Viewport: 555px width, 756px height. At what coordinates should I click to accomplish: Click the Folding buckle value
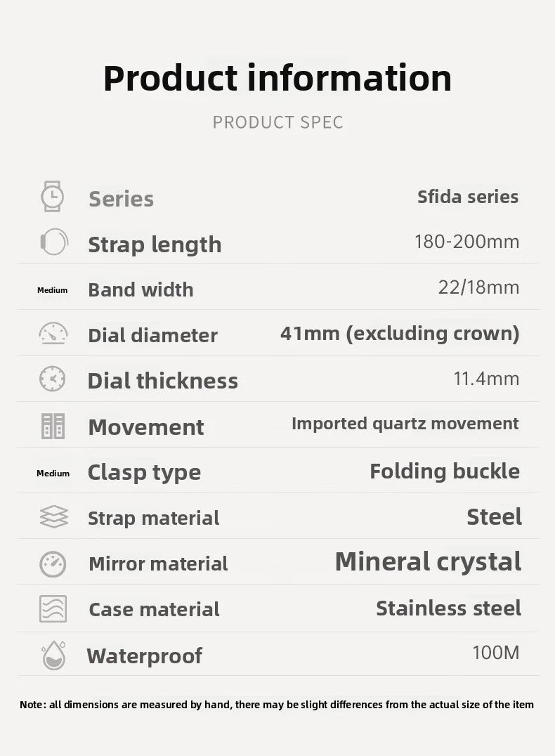pyautogui.click(x=445, y=471)
